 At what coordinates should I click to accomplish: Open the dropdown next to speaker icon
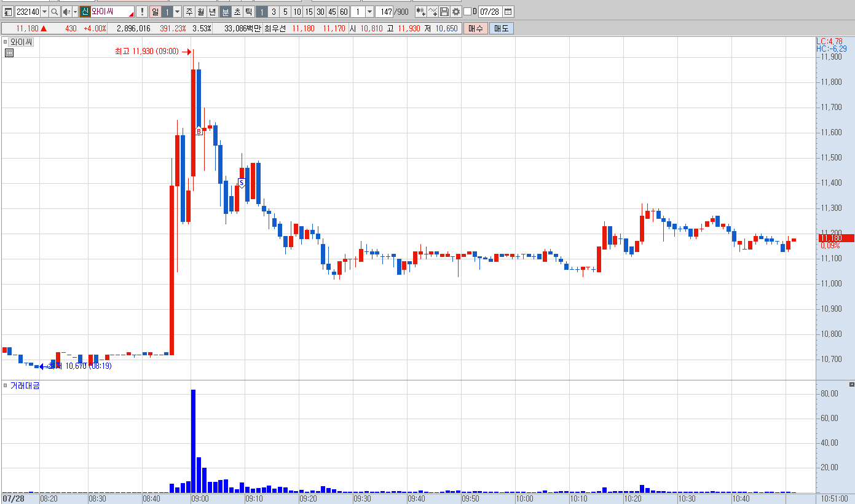[75, 12]
